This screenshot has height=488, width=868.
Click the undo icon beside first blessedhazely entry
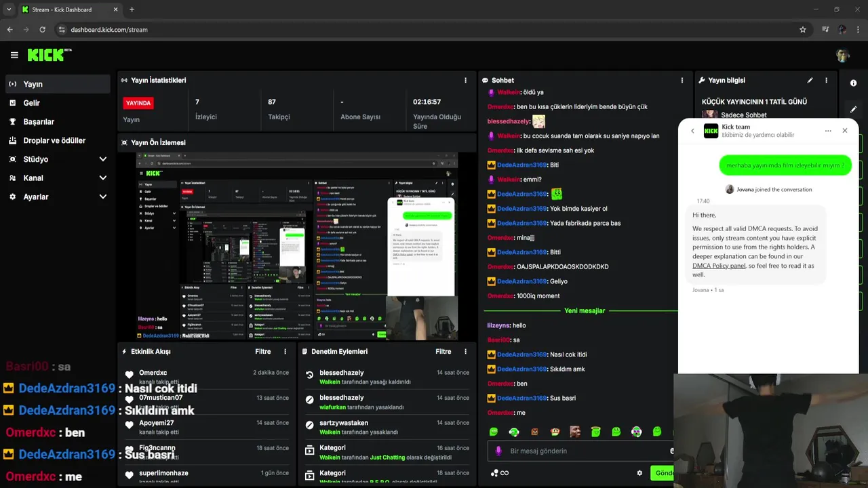[x=309, y=375]
